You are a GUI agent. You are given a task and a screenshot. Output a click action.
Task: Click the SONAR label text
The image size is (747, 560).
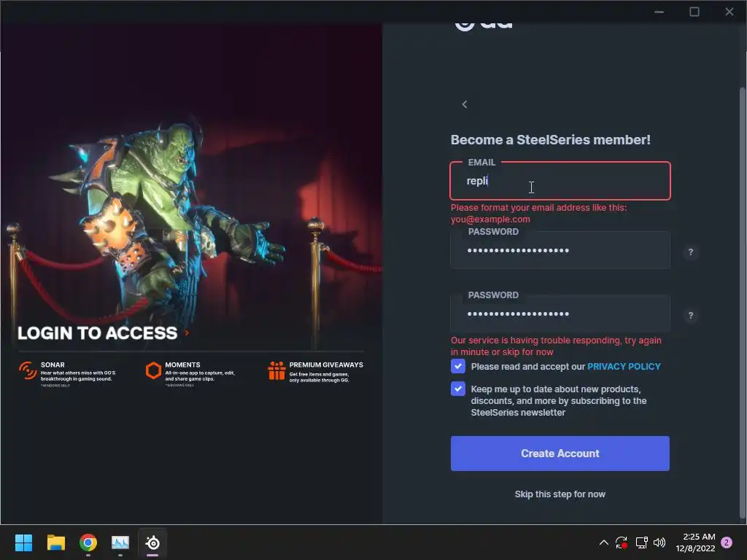click(x=53, y=365)
